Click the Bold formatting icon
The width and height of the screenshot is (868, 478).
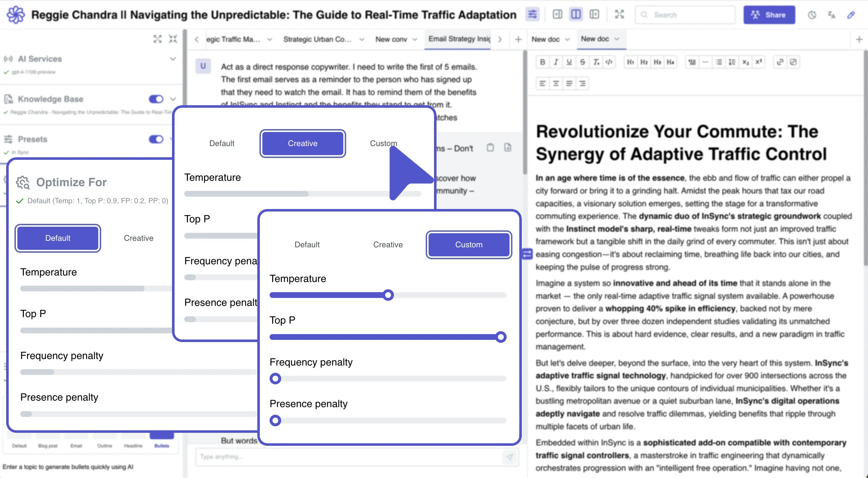(x=542, y=62)
